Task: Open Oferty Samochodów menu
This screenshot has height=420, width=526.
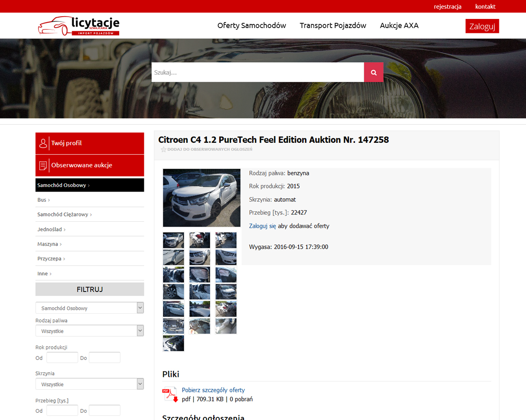Action: point(252,26)
